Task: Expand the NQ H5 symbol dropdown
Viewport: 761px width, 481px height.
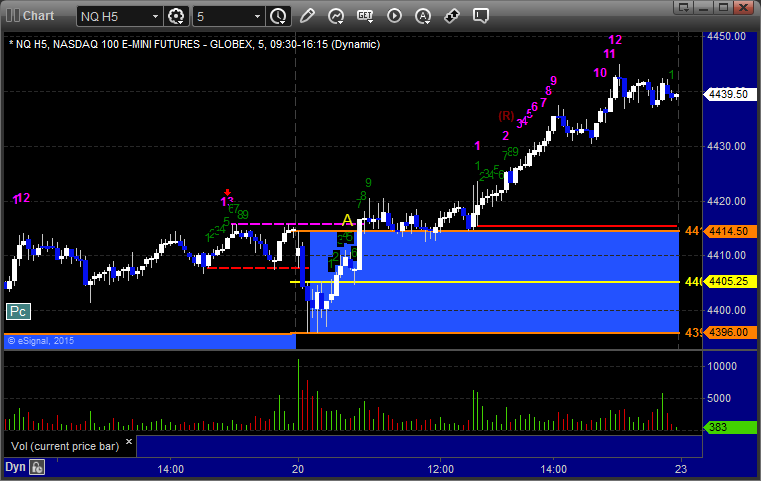Action: [x=155, y=17]
